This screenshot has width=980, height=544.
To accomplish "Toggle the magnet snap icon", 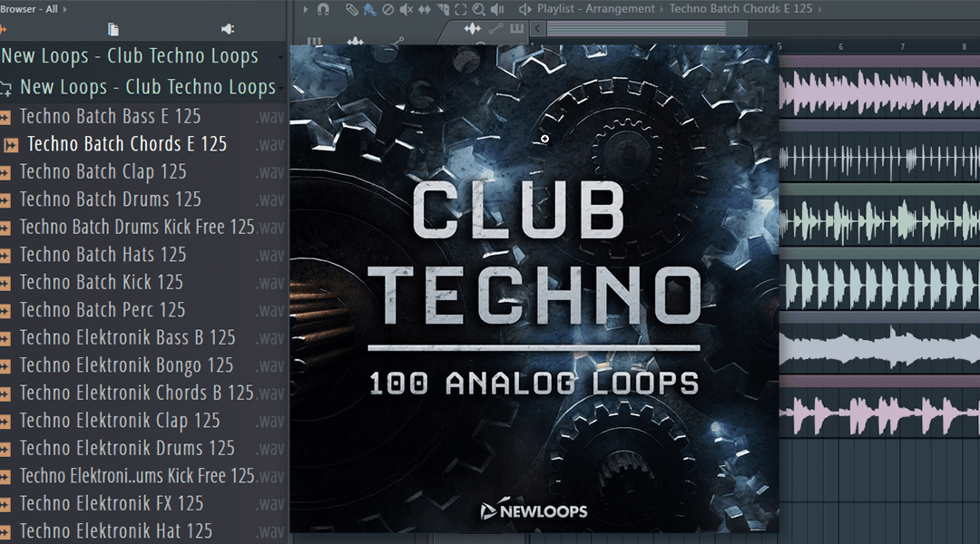I will [323, 9].
